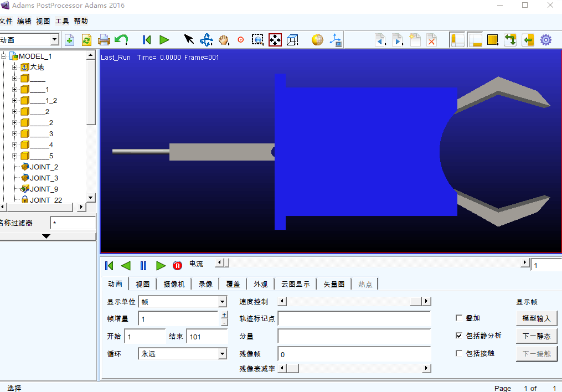Pause the animation in playback bar
Image resolution: width=562 pixels, height=392 pixels.
(x=143, y=266)
